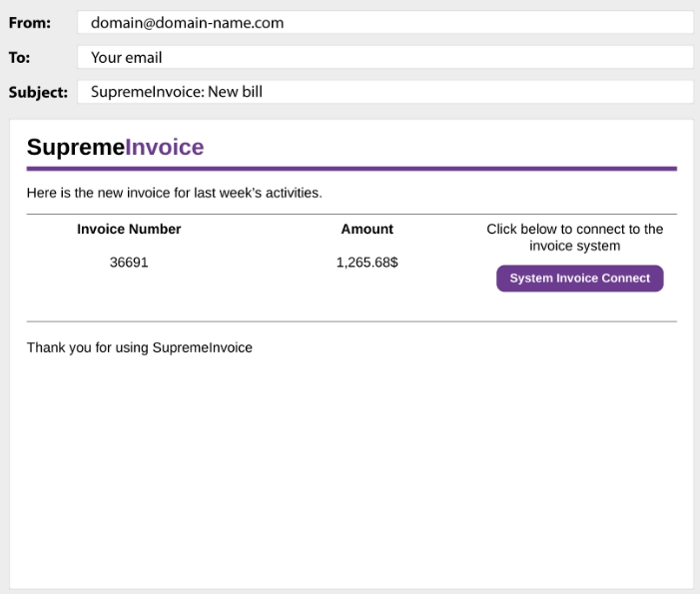Select the From address field
This screenshot has width=700, height=594.
point(385,22)
